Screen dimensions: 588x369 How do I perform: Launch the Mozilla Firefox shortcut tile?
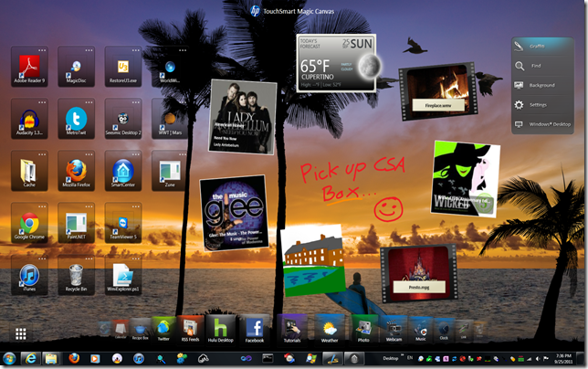[x=76, y=171]
